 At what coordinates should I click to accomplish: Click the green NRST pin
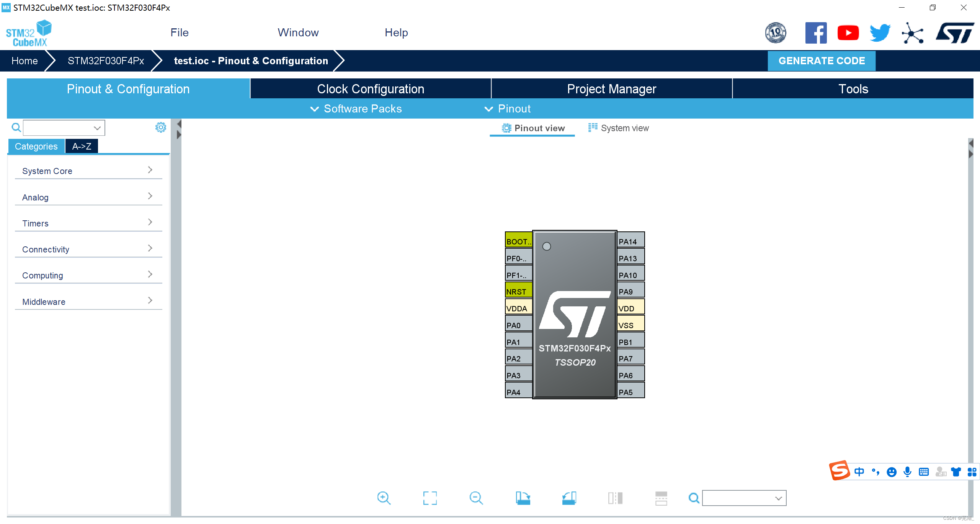pos(519,290)
